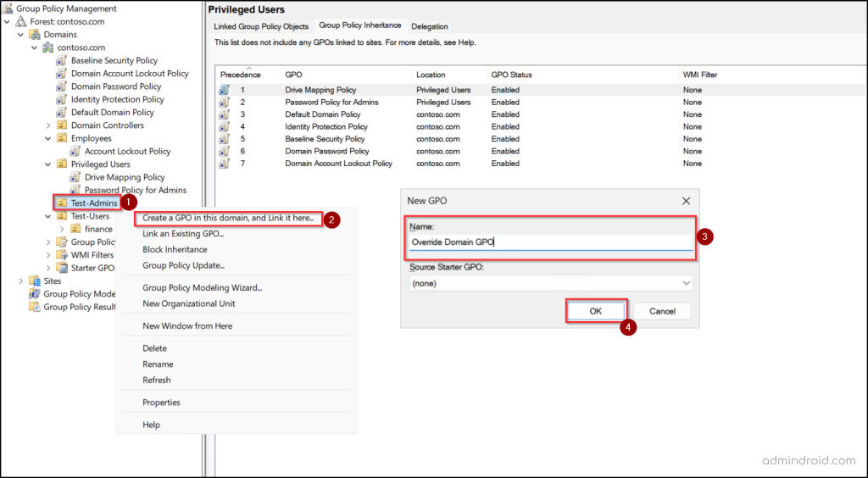Collapse the Privileged Users OU node

pyautogui.click(x=48, y=164)
